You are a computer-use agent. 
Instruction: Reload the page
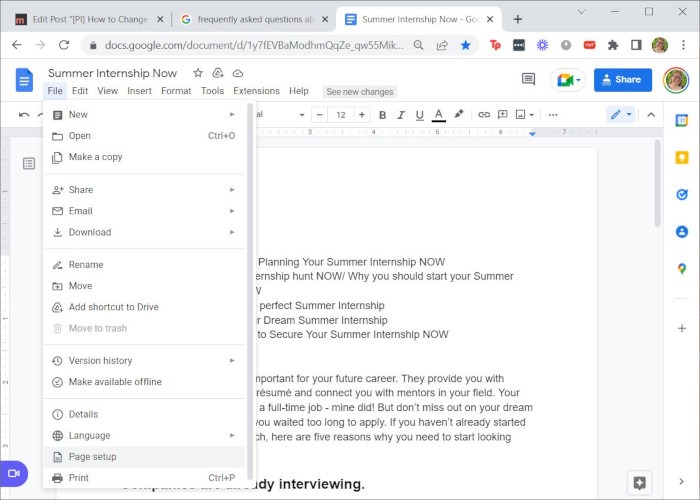click(64, 45)
